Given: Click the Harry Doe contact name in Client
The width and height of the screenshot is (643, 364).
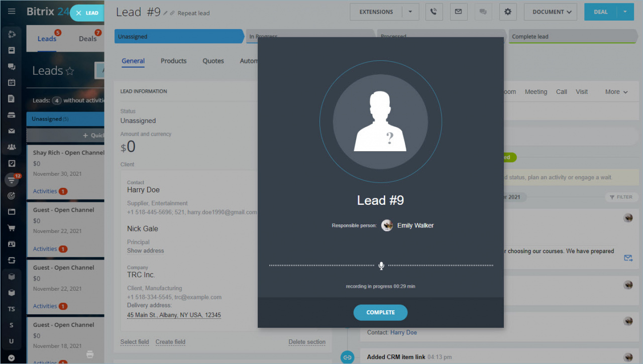Looking at the screenshot, I should tap(143, 190).
